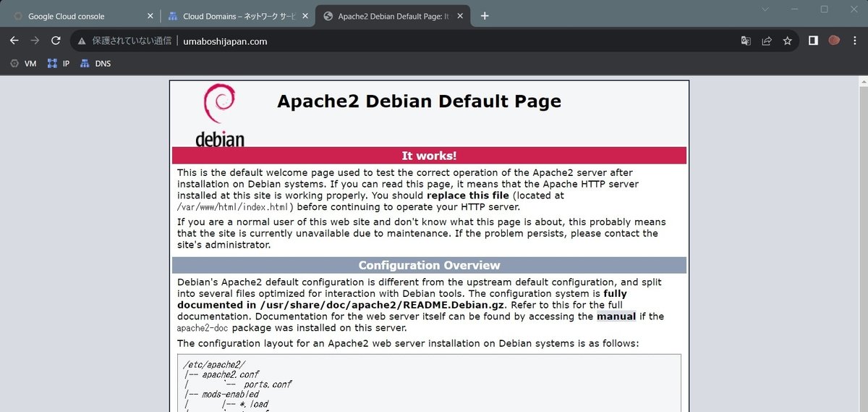The height and width of the screenshot is (412, 868).
Task: Close the Cloud Domains tab
Action: pyautogui.click(x=305, y=16)
